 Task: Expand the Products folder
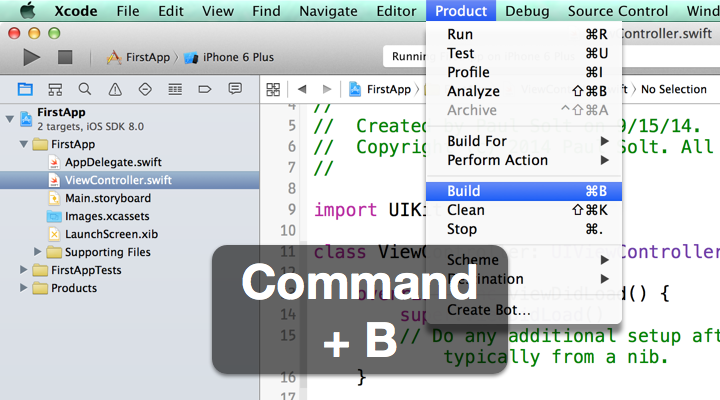[x=23, y=287]
